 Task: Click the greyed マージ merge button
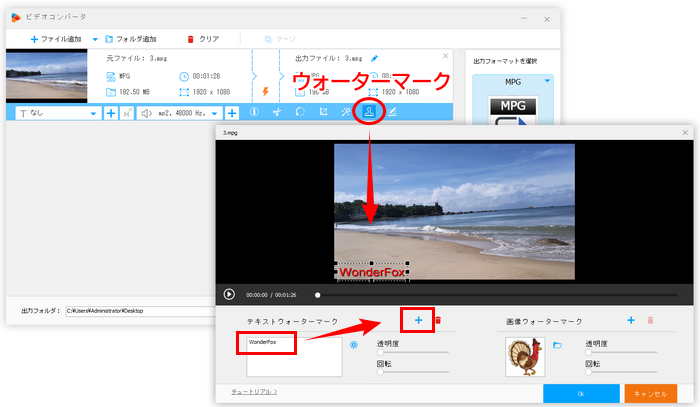tap(280, 39)
